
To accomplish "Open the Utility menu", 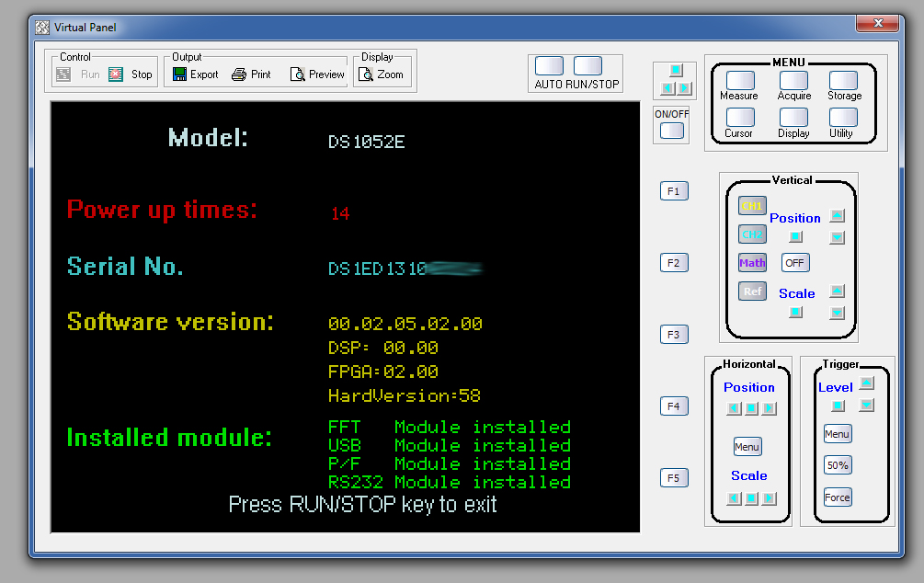I will [x=843, y=118].
